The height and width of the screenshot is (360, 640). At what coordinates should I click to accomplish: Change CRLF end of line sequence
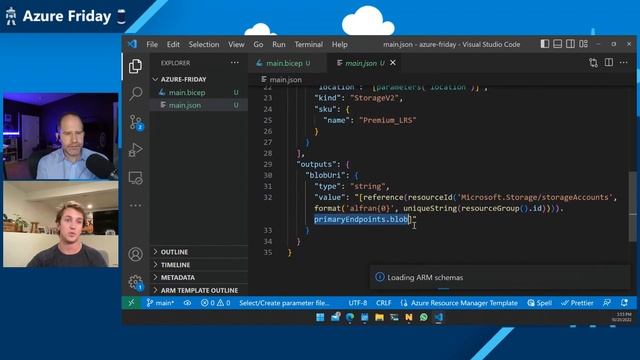coord(383,303)
